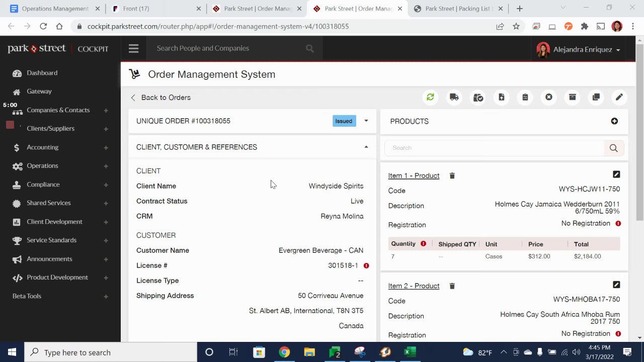Open Dashboard in the sidebar
Viewport: 644px width, 362px height.
pos(42,73)
